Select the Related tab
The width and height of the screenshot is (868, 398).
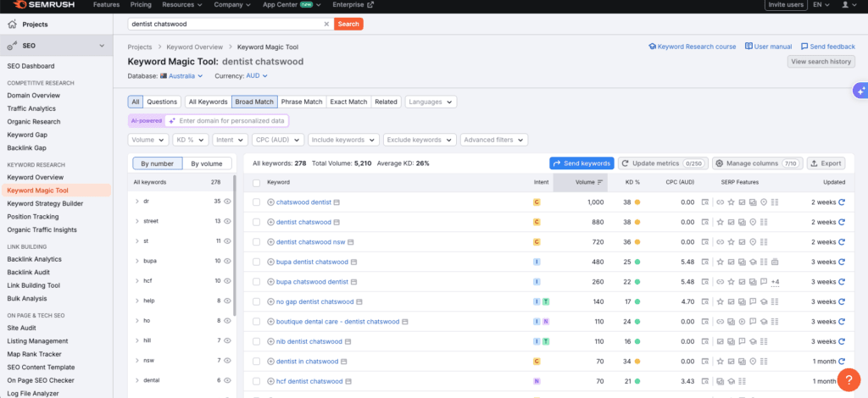[386, 102]
